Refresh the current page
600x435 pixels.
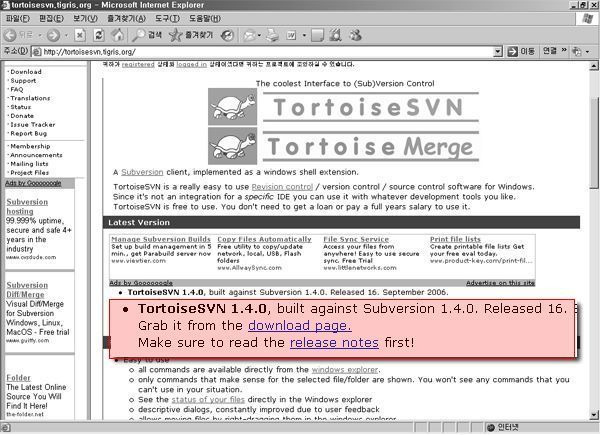pos(99,35)
